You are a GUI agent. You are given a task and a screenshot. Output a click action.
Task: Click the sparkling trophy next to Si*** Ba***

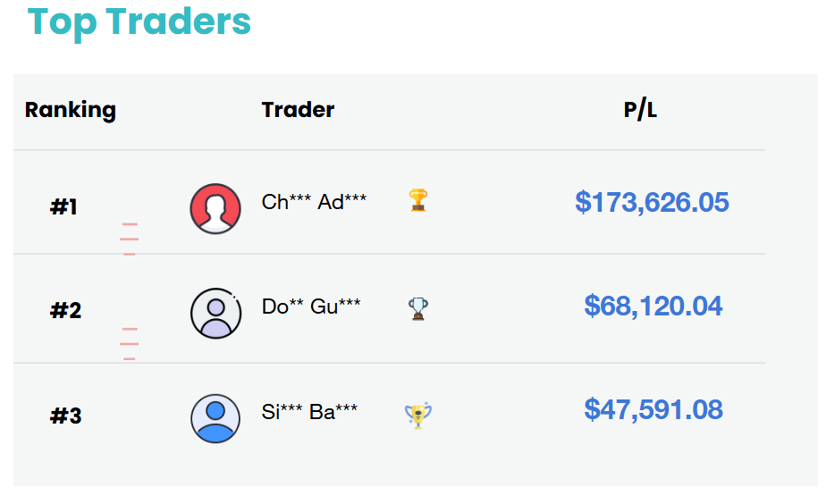(x=418, y=416)
